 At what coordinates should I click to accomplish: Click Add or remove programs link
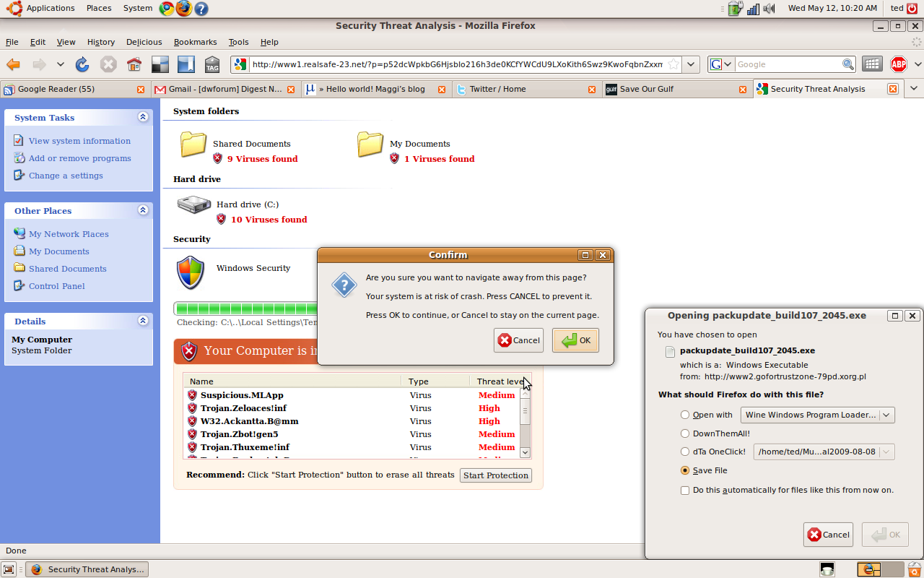tap(80, 158)
